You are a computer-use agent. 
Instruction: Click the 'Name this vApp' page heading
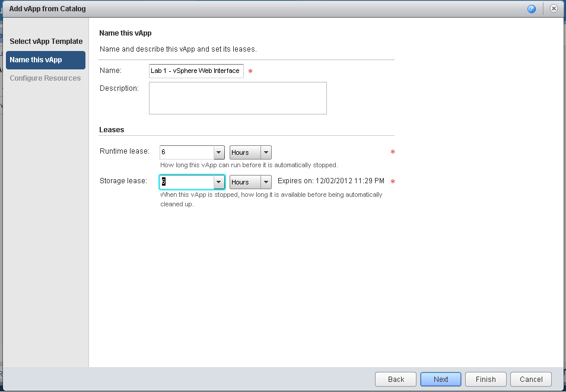[x=125, y=33]
